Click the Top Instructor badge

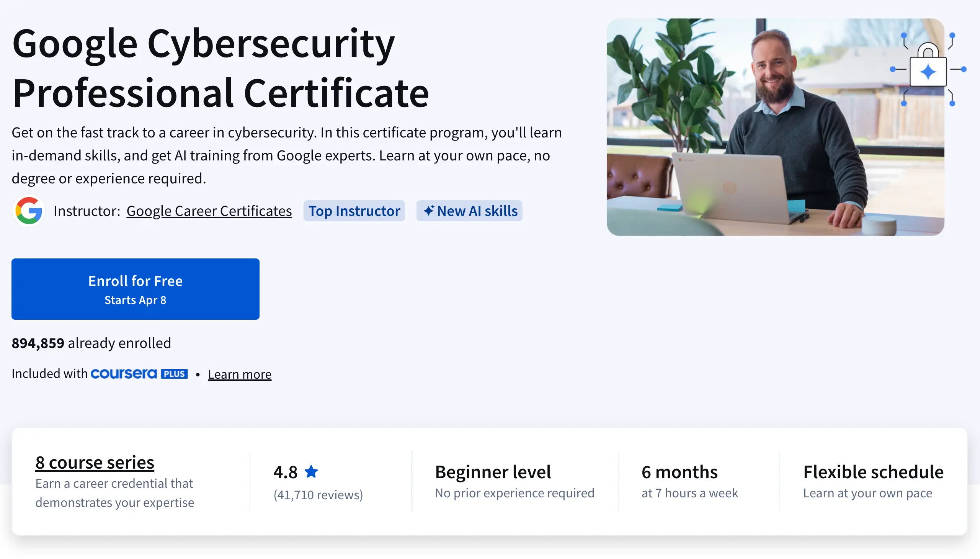point(354,211)
